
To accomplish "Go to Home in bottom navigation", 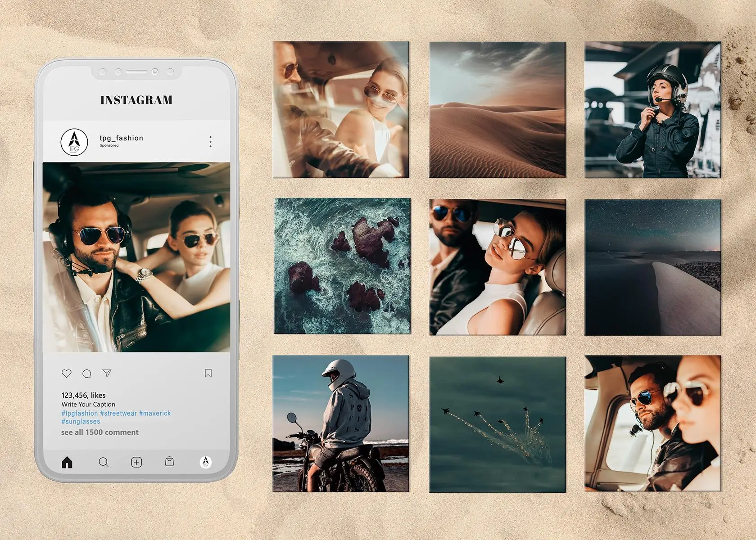I will [67, 462].
